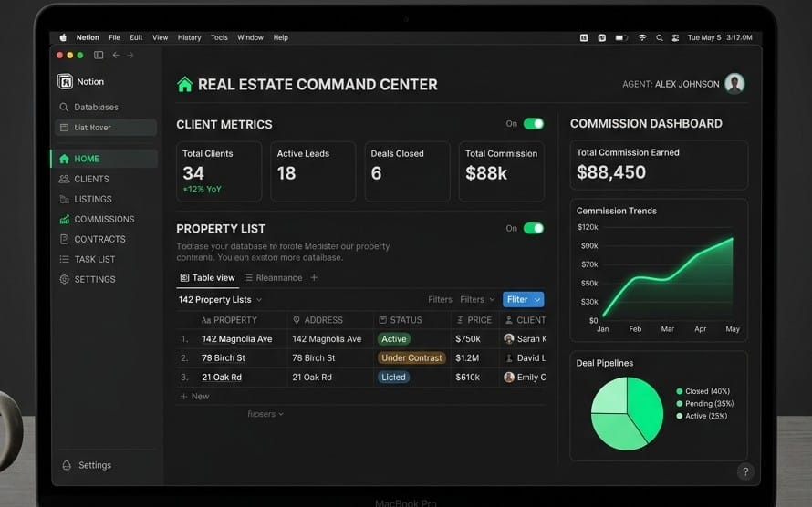The height and width of the screenshot is (507, 812).
Task: Click the Table view grid icon
Action: click(184, 278)
